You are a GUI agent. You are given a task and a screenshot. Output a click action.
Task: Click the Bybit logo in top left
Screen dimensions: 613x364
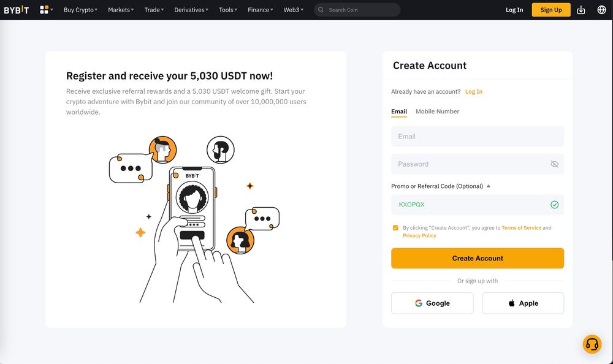click(x=17, y=10)
